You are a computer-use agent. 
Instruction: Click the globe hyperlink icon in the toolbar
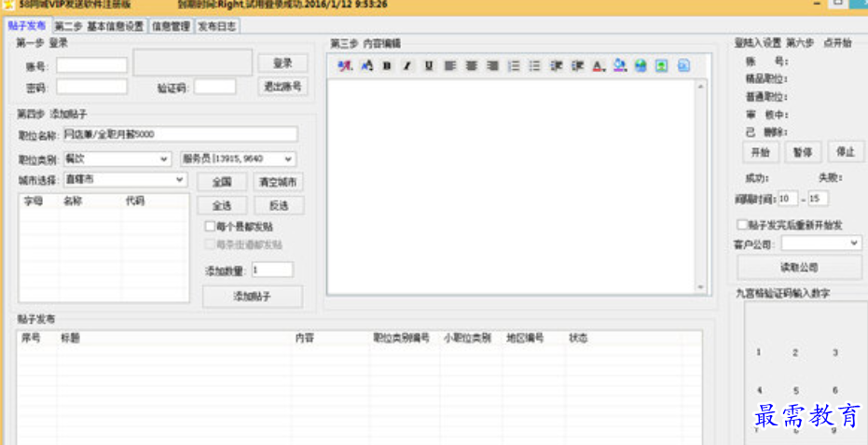coord(641,66)
